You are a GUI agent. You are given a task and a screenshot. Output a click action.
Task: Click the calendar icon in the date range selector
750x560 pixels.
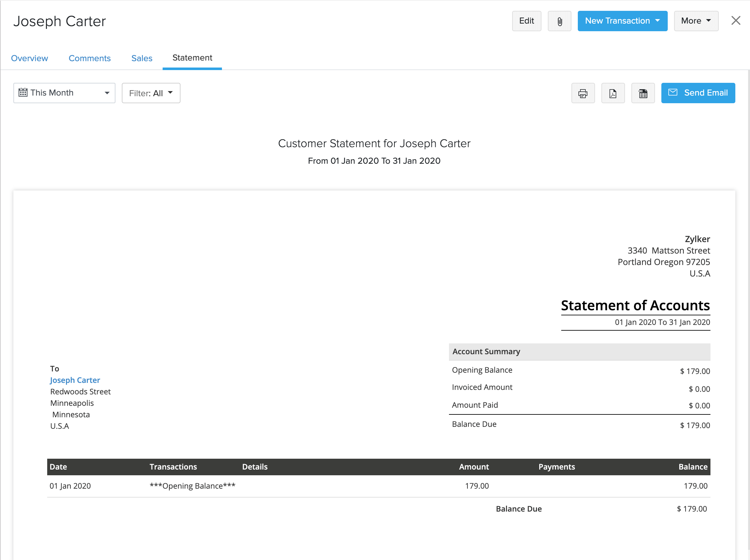pos(23,92)
